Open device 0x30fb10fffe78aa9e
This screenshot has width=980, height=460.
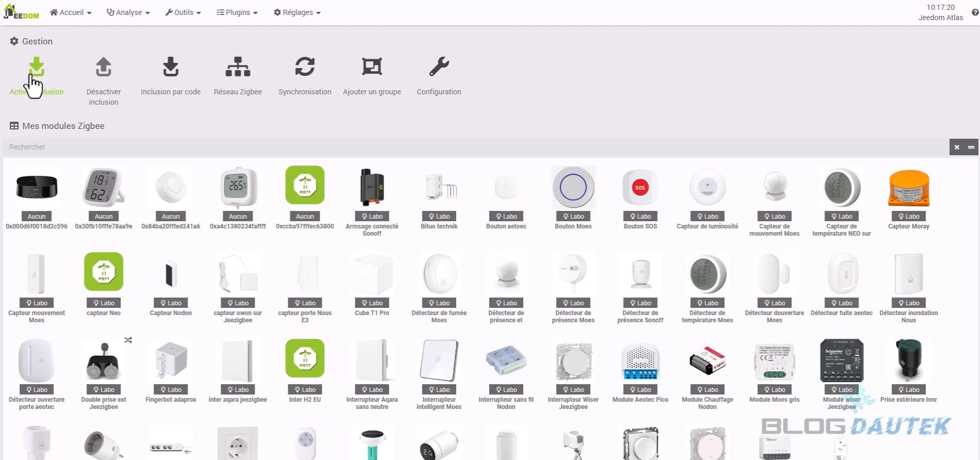pyautogui.click(x=104, y=198)
